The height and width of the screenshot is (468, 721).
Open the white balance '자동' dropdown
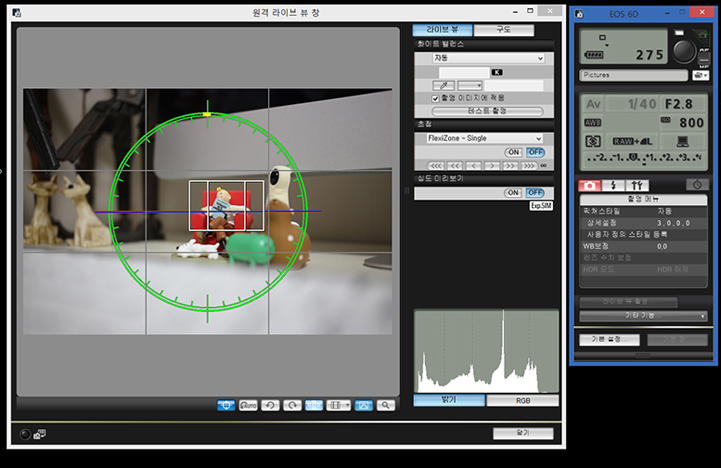tap(489, 58)
